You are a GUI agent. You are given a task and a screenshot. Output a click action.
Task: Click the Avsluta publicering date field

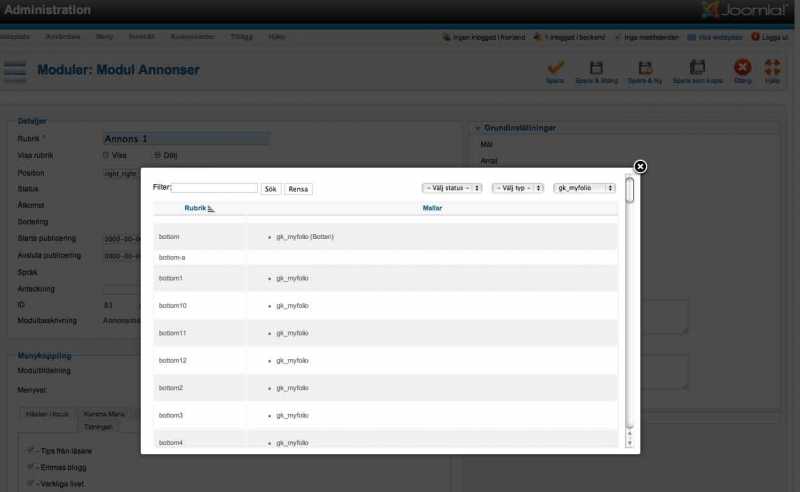click(121, 256)
